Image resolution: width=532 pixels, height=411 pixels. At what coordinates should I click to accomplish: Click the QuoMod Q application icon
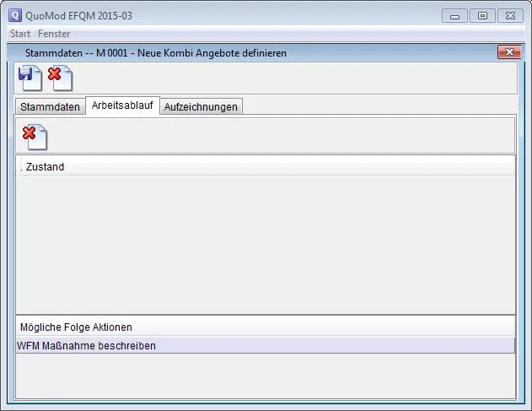tap(14, 15)
